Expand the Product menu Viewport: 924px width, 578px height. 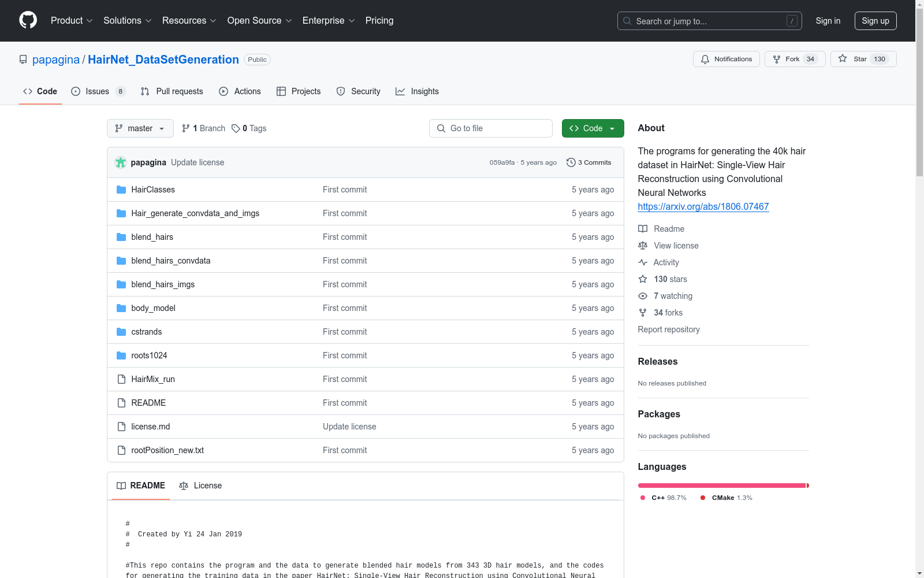[x=72, y=20]
